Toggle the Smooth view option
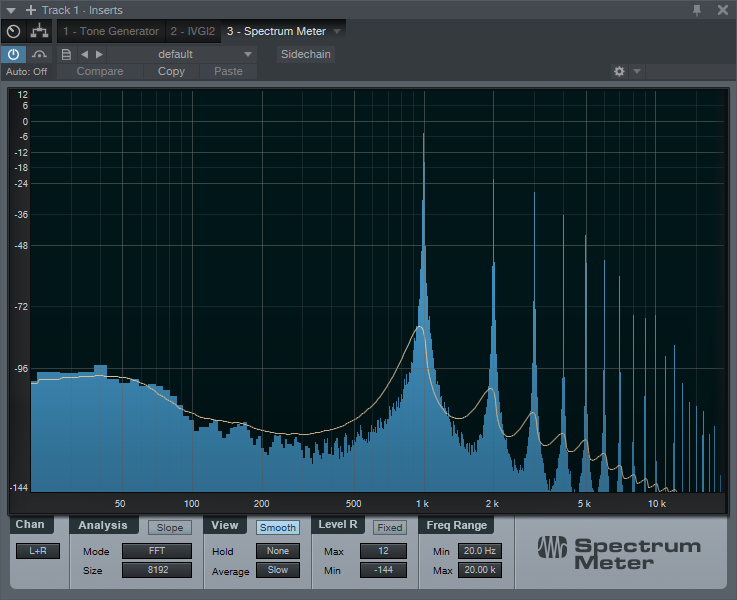The image size is (737, 600). click(278, 528)
